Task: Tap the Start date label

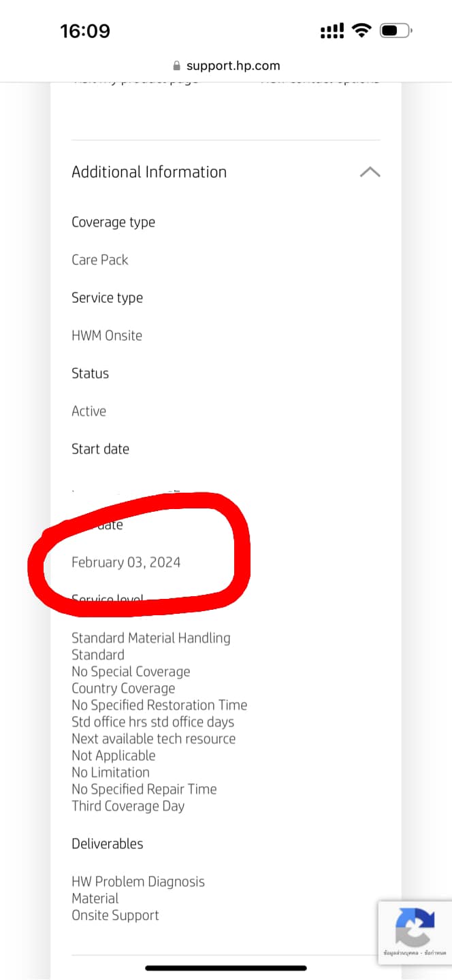Action: [x=100, y=449]
